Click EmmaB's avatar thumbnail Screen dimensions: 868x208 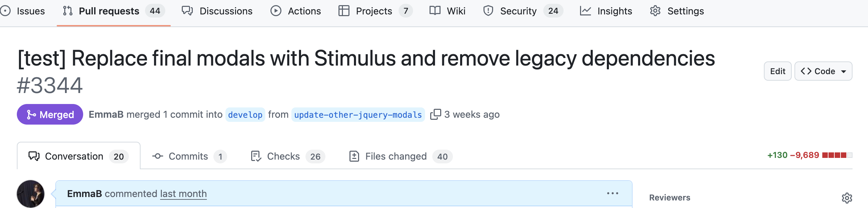[31, 194]
